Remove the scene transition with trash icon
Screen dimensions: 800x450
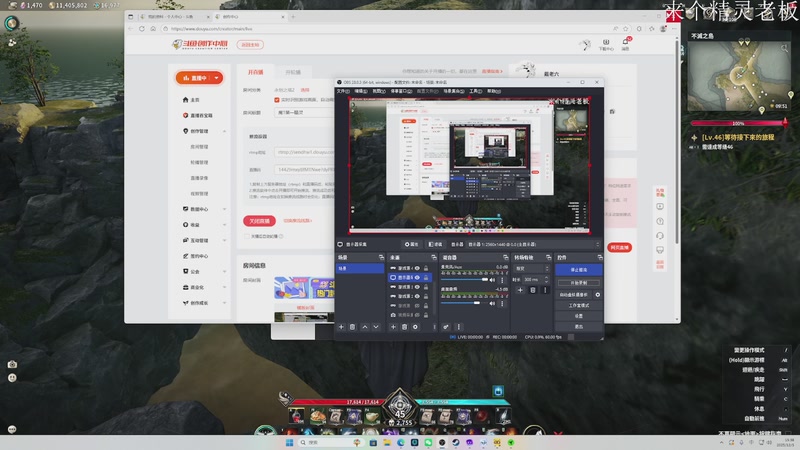click(532, 290)
